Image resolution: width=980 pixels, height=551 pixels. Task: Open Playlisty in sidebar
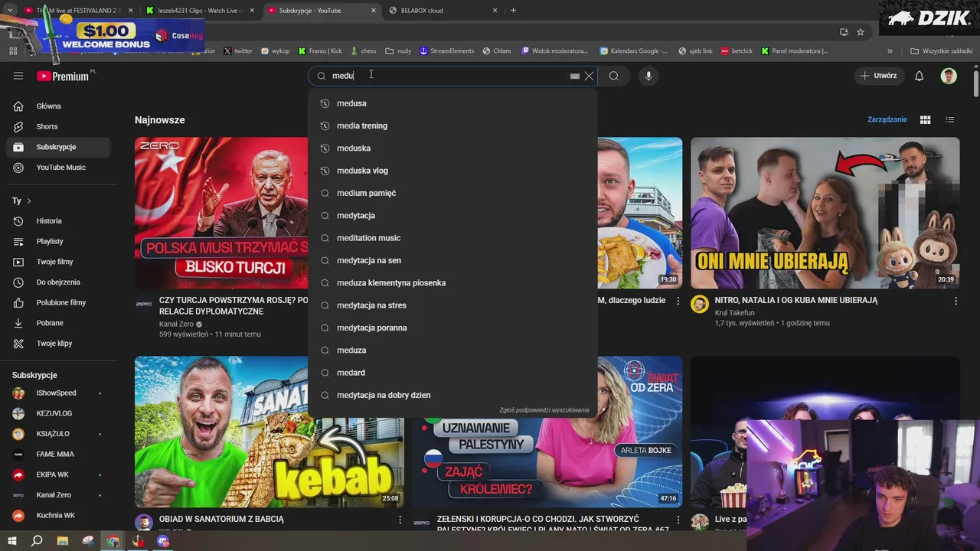pyautogui.click(x=59, y=241)
